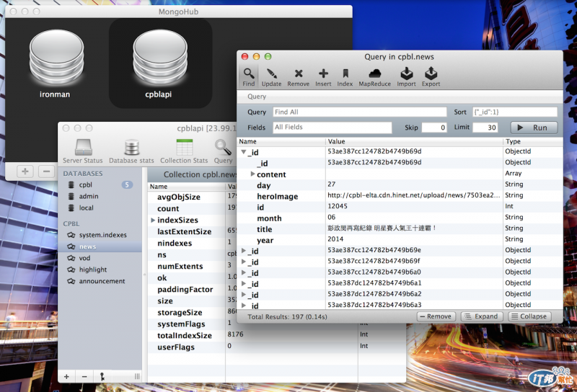The height and width of the screenshot is (392, 577).
Task: Select the heroImage URL value
Action: click(x=413, y=195)
